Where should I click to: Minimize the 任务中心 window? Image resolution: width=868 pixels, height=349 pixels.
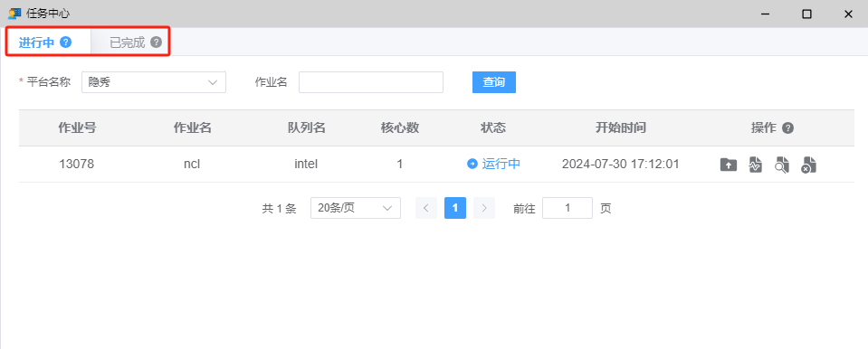766,14
